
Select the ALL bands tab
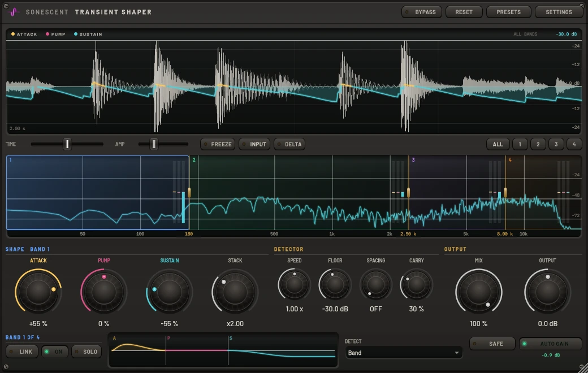coord(498,144)
